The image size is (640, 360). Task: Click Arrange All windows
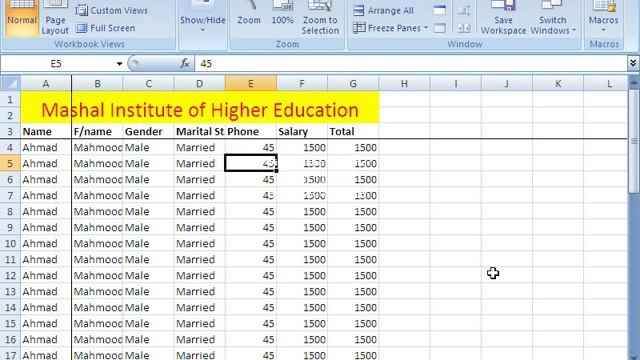[383, 10]
